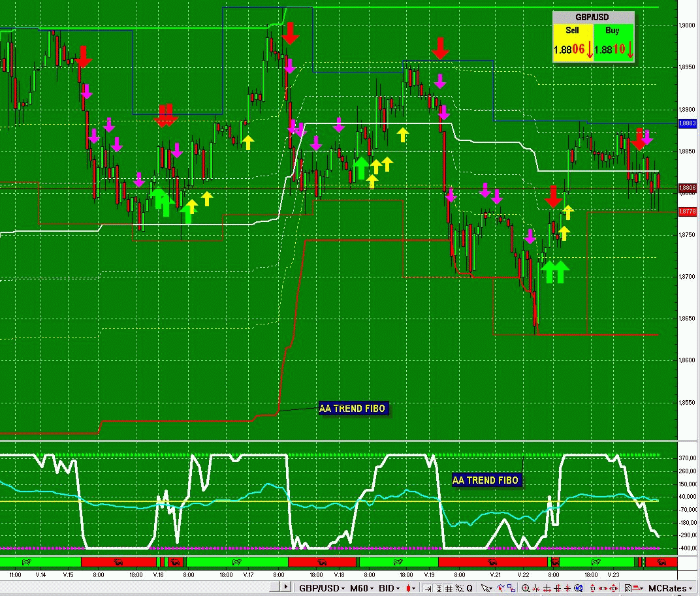Open the M60 timeframe dropdown
Screen dimensions: 700x596
click(x=362, y=588)
